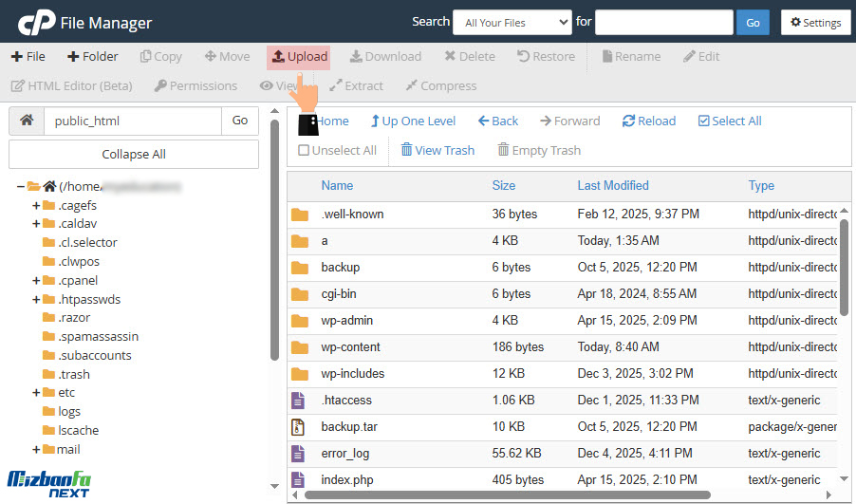Go to the home directory icon beside path field

[27, 121]
